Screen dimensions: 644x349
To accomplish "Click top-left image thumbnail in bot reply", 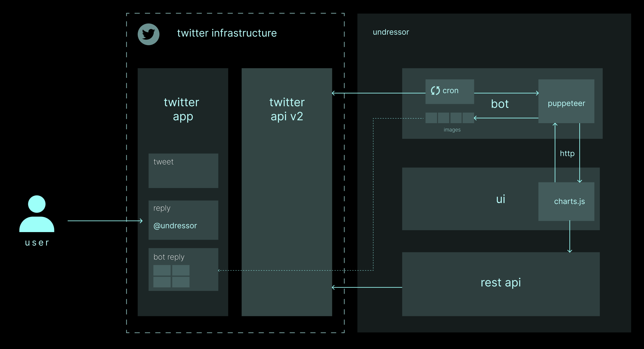I will coord(162,270).
